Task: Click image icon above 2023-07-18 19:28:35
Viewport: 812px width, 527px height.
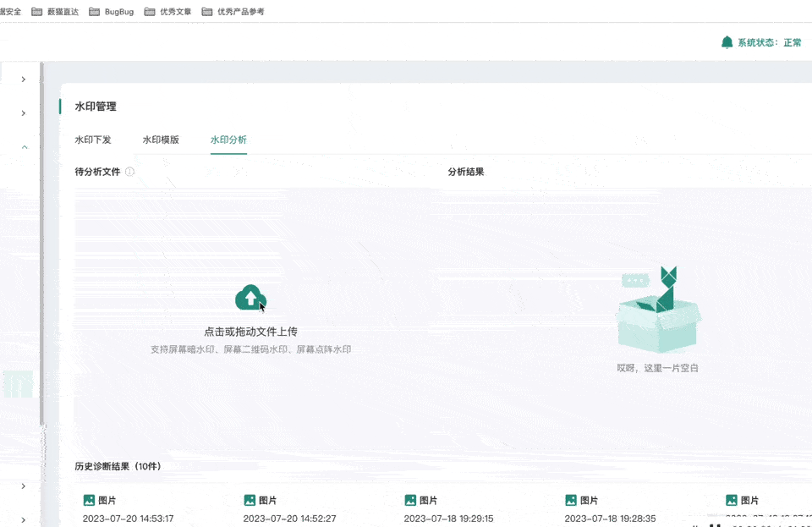Action: pyautogui.click(x=571, y=501)
